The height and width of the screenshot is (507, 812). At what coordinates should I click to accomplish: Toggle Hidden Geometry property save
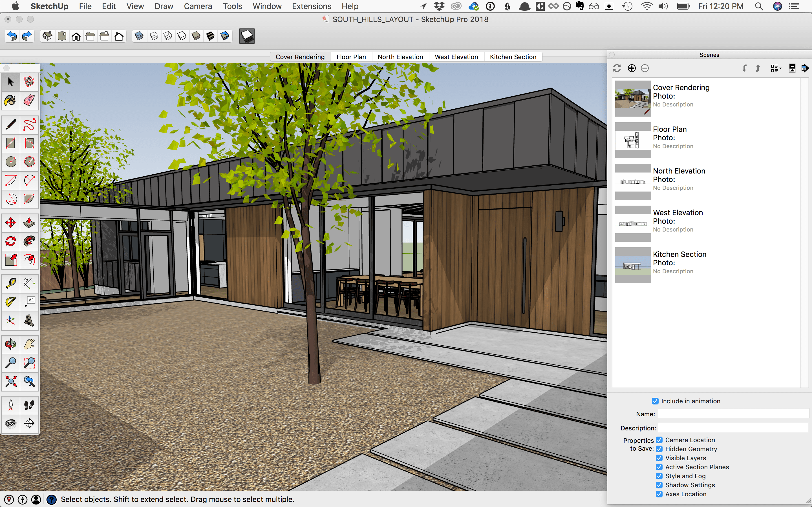pyautogui.click(x=659, y=449)
